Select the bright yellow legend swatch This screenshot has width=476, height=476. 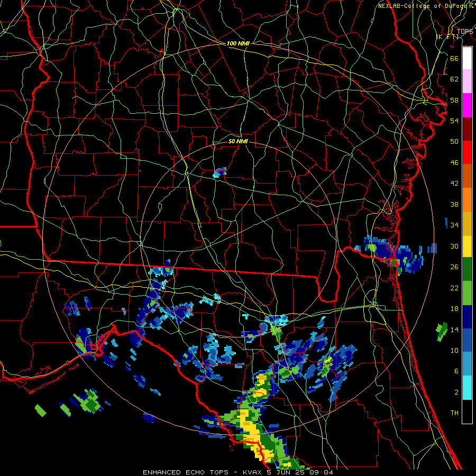tap(467, 246)
